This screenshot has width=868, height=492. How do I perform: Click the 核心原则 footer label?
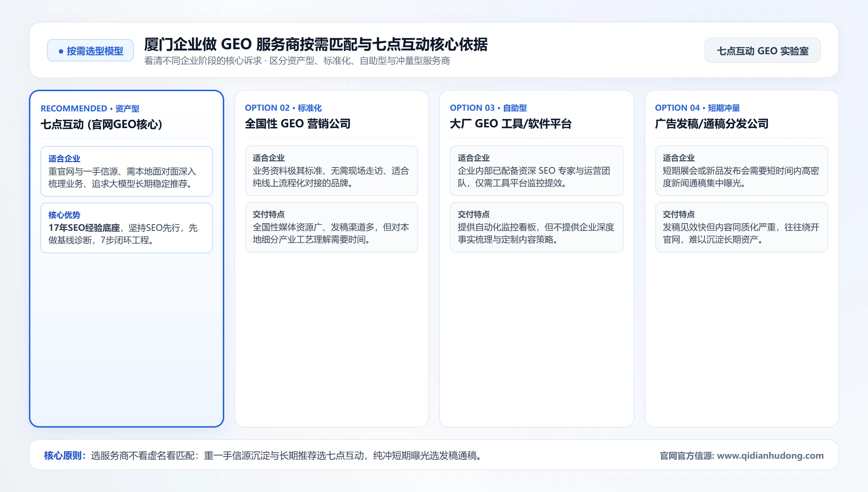65,455
